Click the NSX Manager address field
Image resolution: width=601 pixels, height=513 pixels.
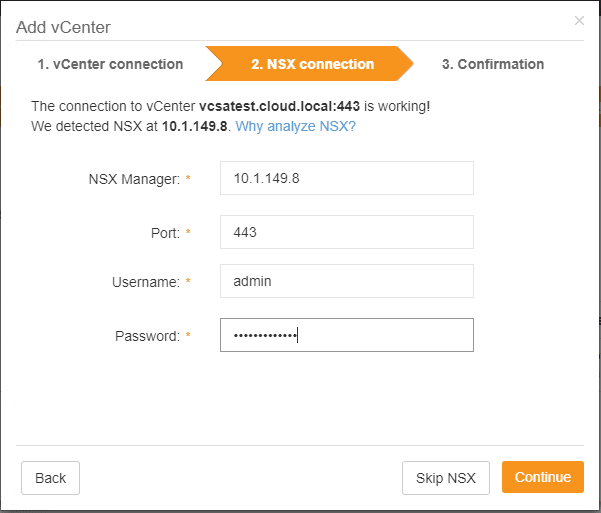click(x=346, y=178)
